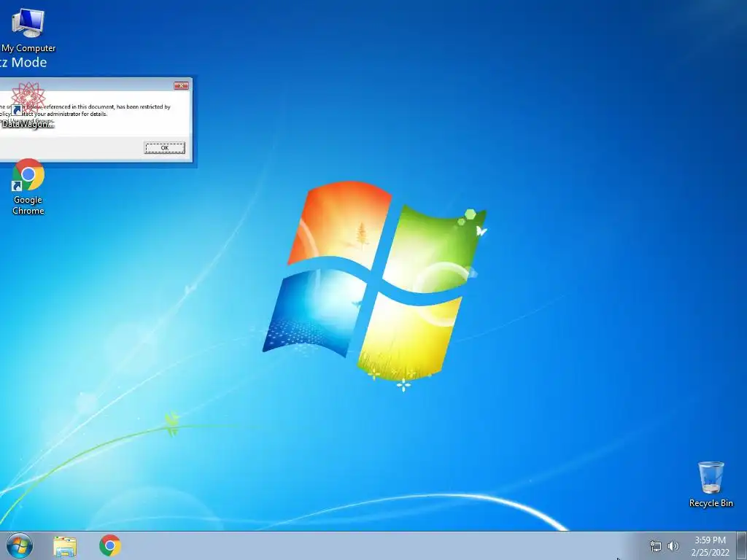Open the Windows Start menu orb
This screenshot has height=560, width=747.
point(20,545)
